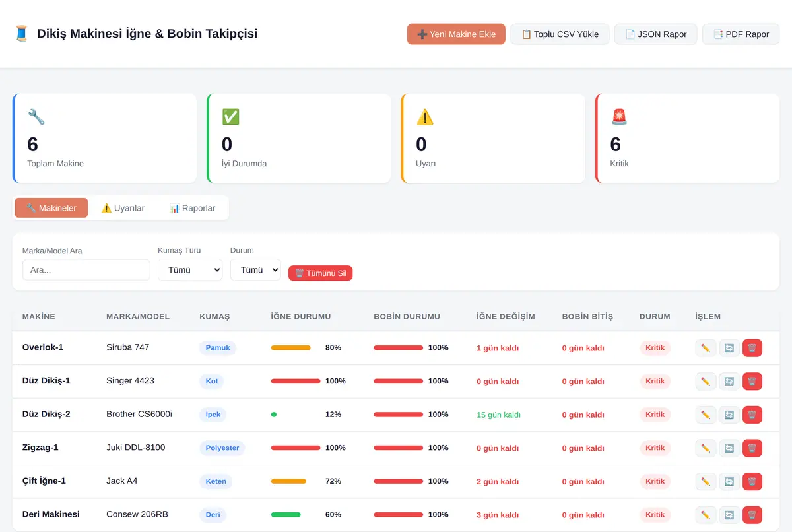Switch to the Uyarılar tab
792x532 pixels.
pos(123,208)
